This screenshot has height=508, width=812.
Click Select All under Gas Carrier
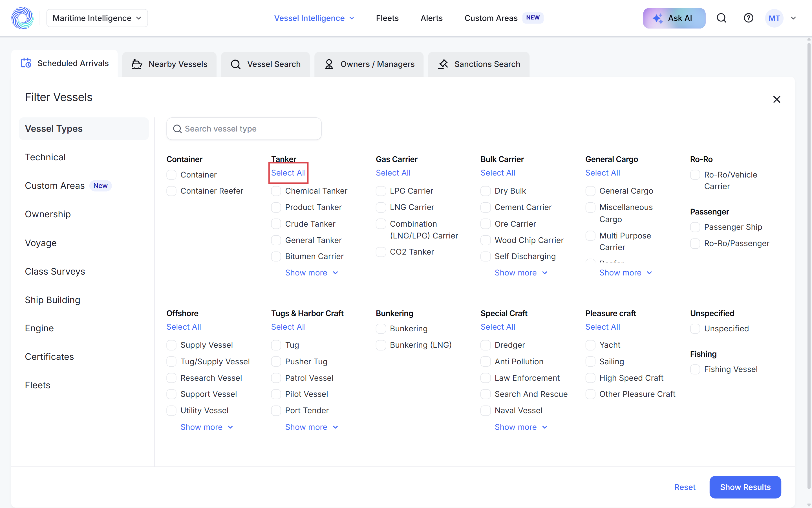tap(393, 173)
